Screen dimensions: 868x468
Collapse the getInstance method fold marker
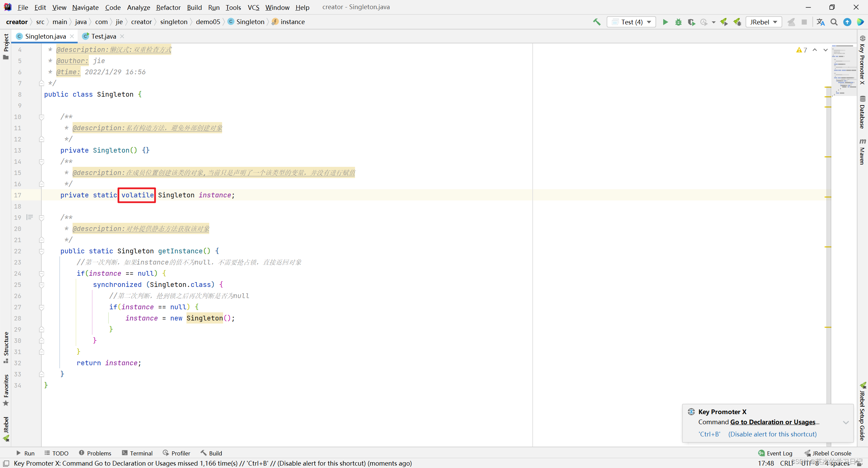41,251
